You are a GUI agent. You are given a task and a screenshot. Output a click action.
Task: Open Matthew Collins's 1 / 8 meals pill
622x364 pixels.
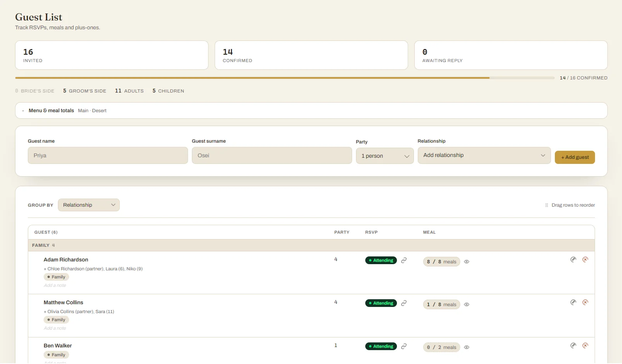point(442,304)
